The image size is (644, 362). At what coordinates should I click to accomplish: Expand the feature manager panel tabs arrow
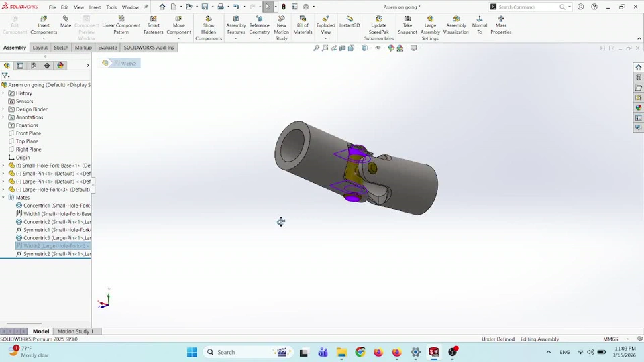click(x=87, y=66)
